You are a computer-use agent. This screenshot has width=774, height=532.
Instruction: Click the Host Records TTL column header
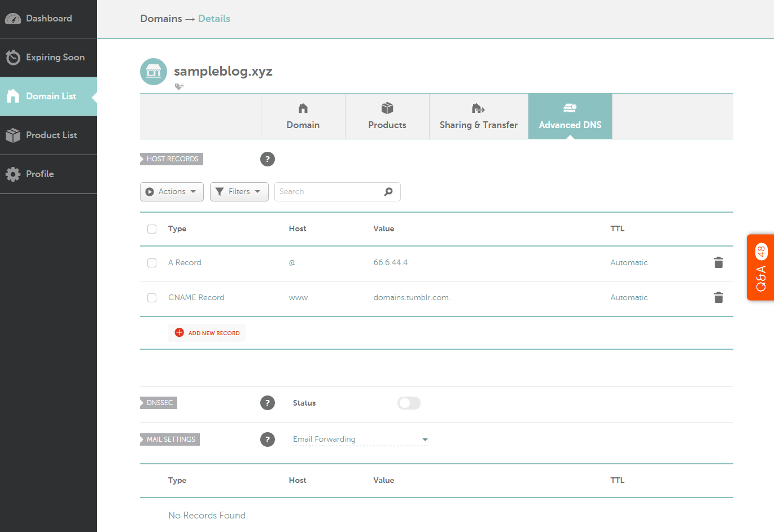[x=618, y=229]
